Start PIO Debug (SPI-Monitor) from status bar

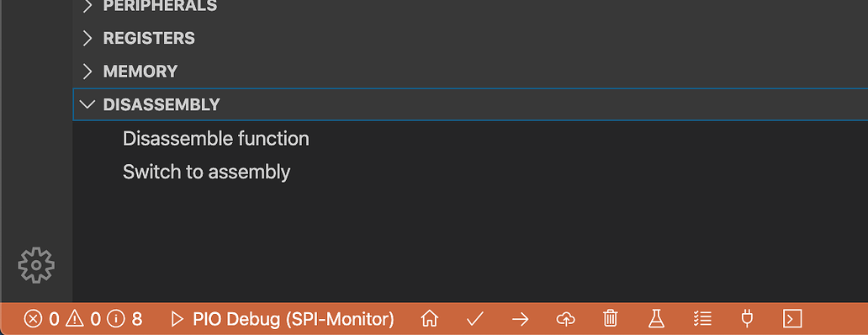pyautogui.click(x=283, y=319)
